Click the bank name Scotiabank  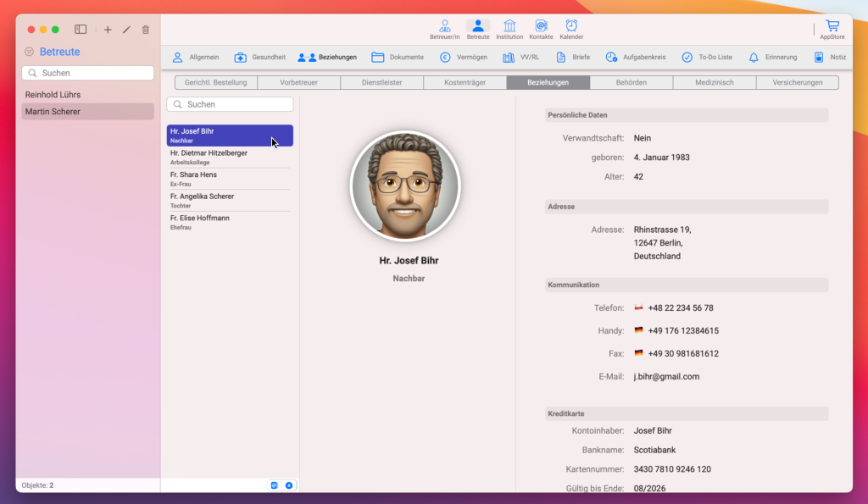(654, 450)
